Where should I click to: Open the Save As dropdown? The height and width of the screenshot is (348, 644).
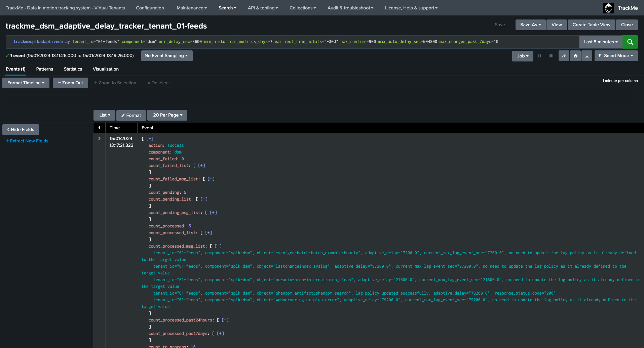530,25
